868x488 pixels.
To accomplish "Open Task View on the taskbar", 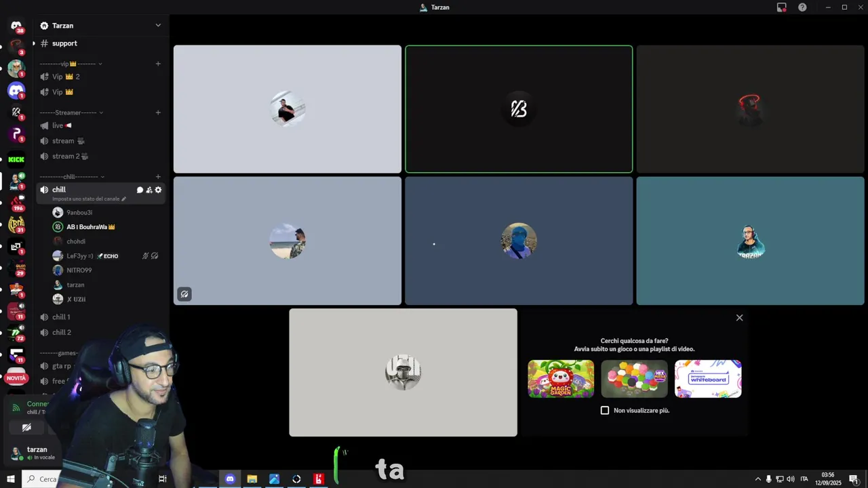I will (x=163, y=479).
